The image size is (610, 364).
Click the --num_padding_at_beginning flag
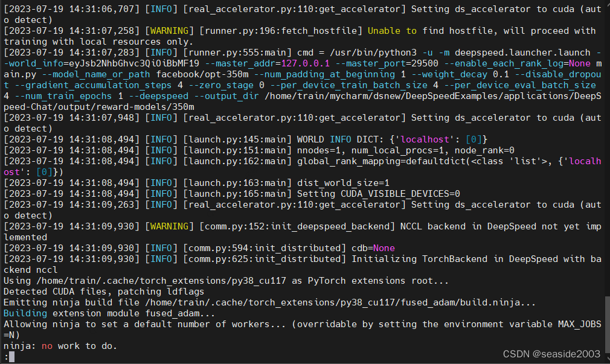tap(324, 74)
